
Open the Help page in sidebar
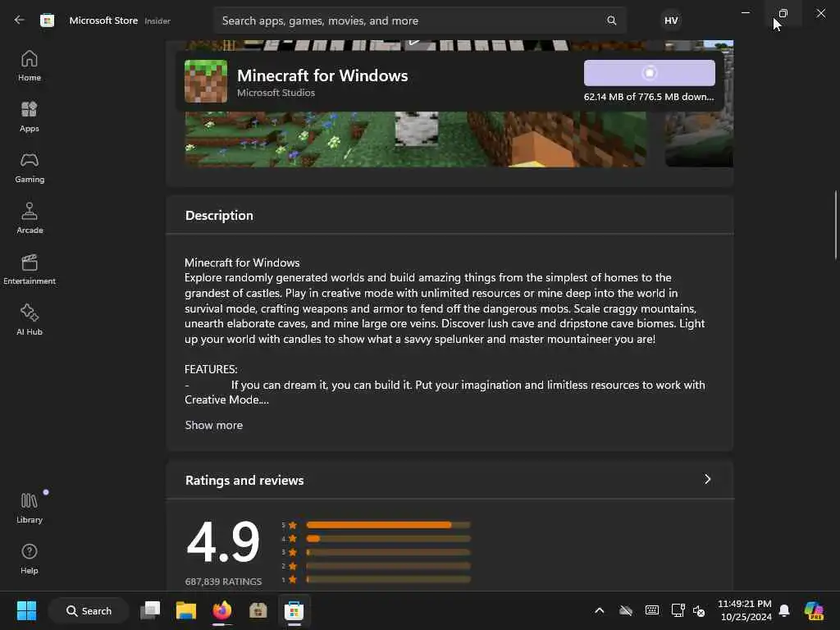pyautogui.click(x=30, y=559)
